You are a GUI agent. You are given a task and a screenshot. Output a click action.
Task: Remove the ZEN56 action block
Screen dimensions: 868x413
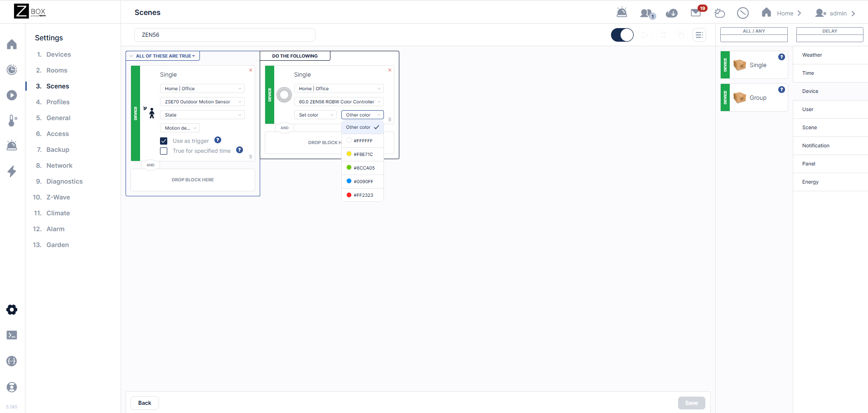(390, 70)
